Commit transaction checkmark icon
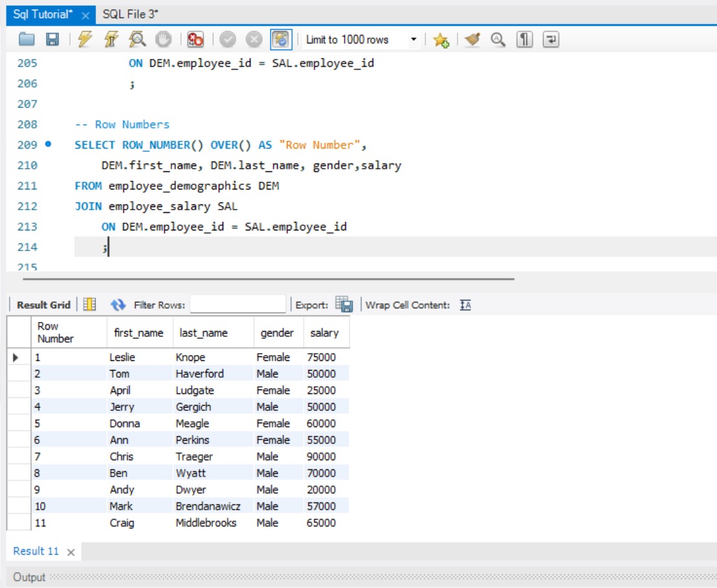Image resolution: width=717 pixels, height=588 pixels. coord(228,40)
